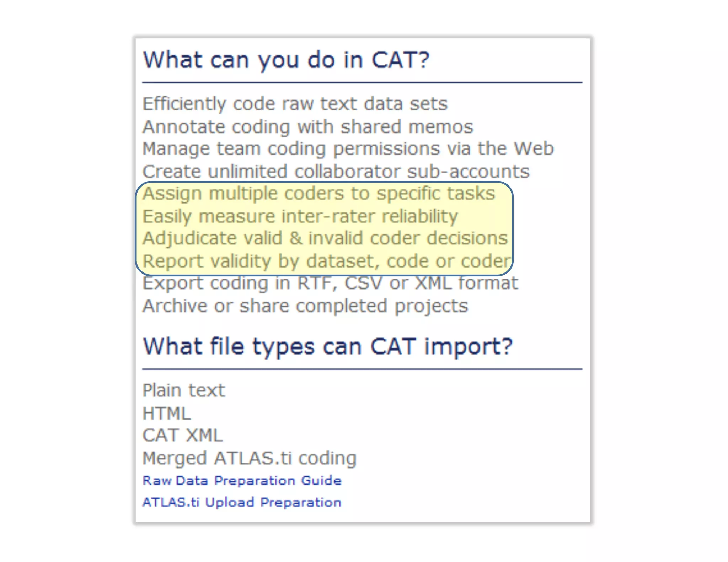Screen dimensions: 728x562
Task: Click "Create unlimited collaborator sub-accounts" line
Action: tap(336, 172)
